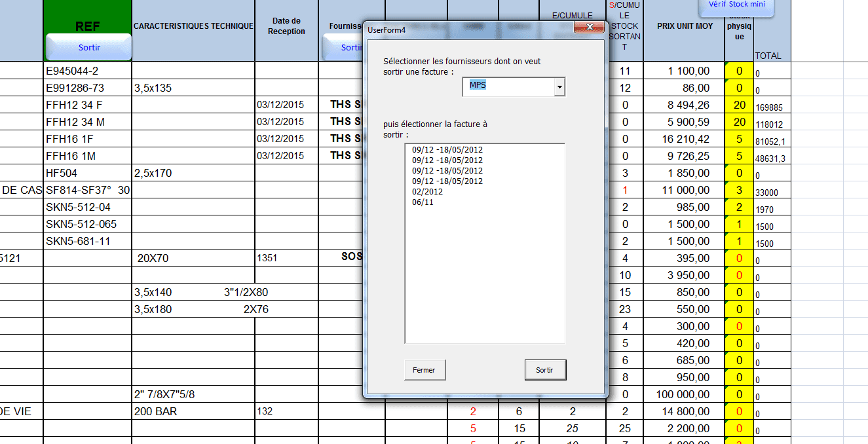Select cell with reference E945044-2
868x444 pixels.
click(x=88, y=71)
